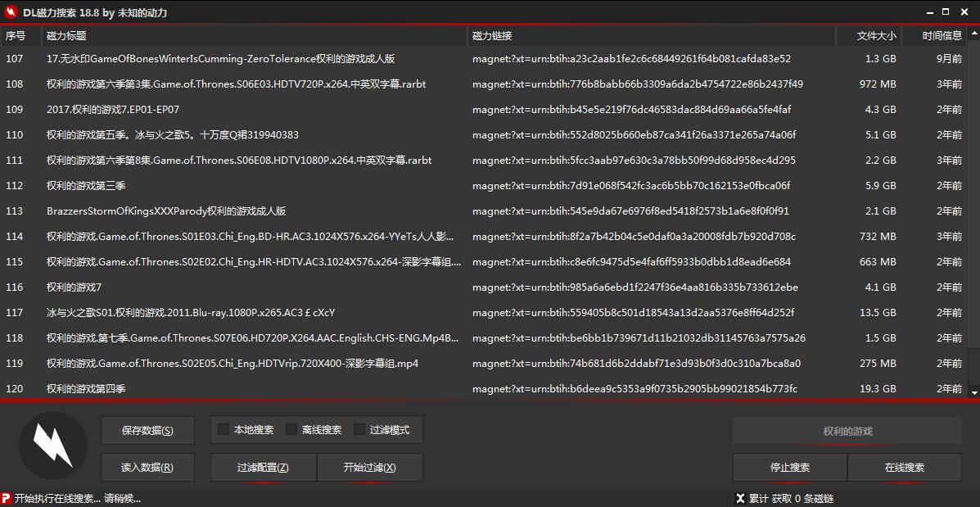Sort by the 序号 column header
Image resolution: width=980 pixels, height=507 pixels.
tap(20, 36)
